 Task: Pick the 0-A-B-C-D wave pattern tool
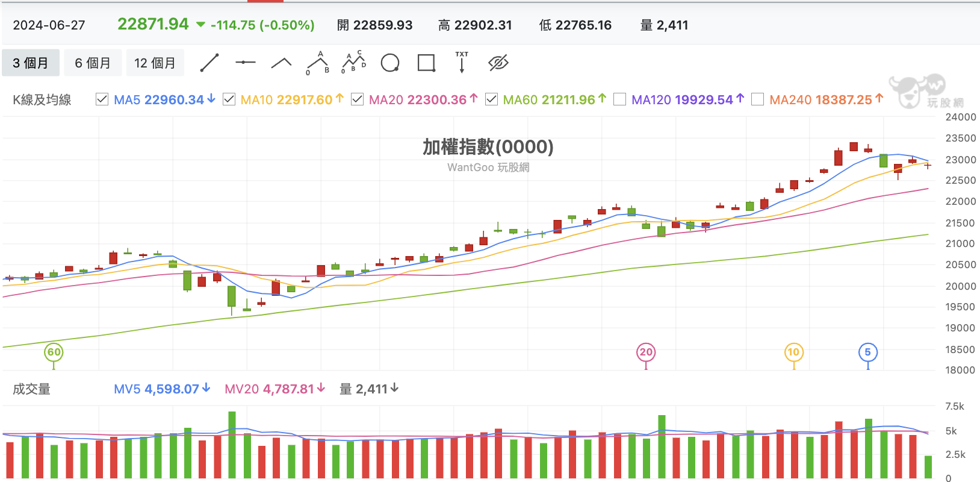point(354,63)
